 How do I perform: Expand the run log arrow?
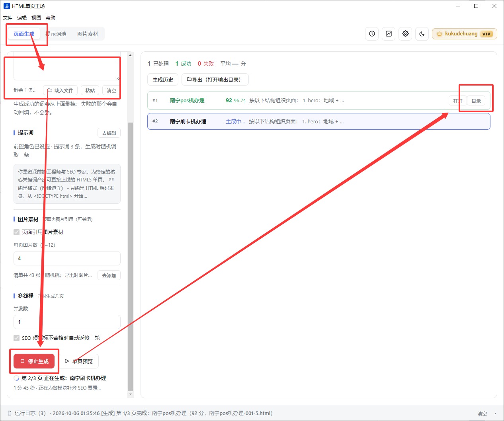click(x=495, y=413)
